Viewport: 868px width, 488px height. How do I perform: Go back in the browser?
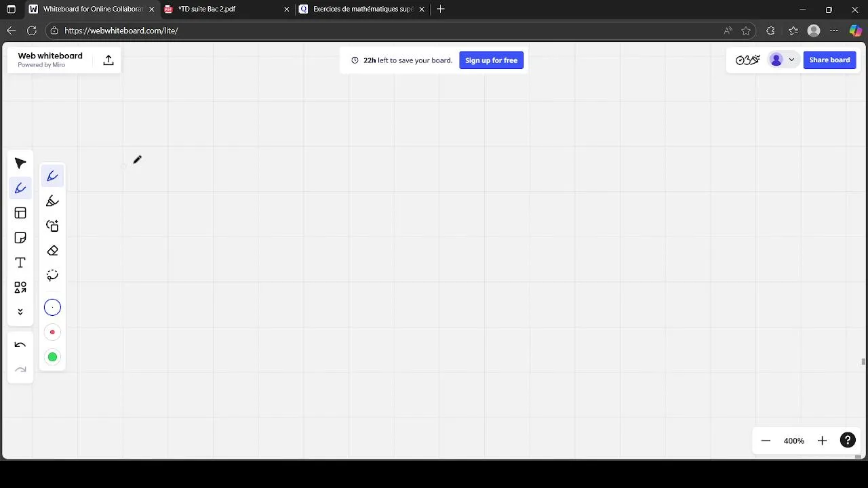click(11, 30)
